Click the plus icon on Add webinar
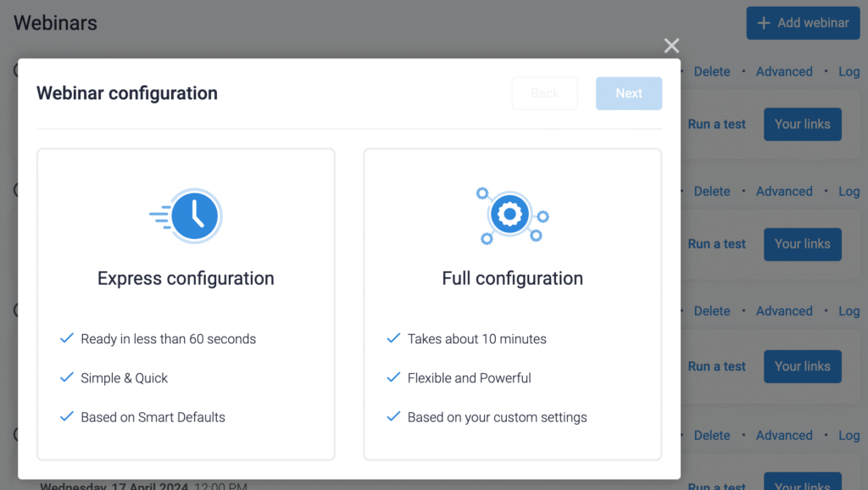The height and width of the screenshot is (490, 868). coord(764,23)
